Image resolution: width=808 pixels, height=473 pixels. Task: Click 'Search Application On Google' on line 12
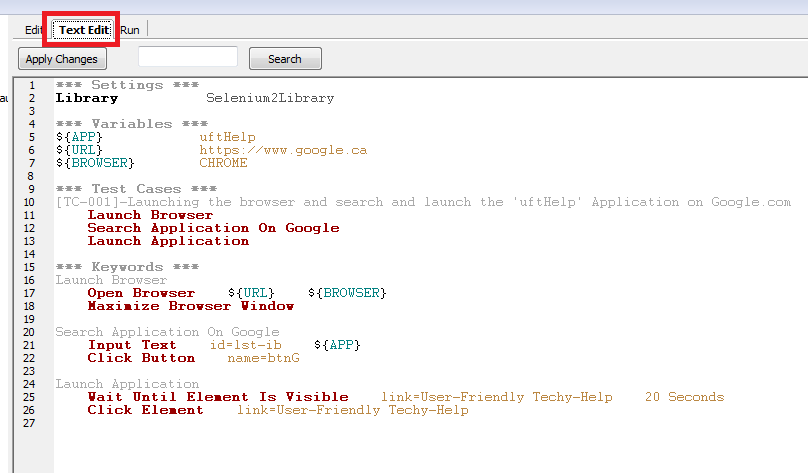pos(213,228)
